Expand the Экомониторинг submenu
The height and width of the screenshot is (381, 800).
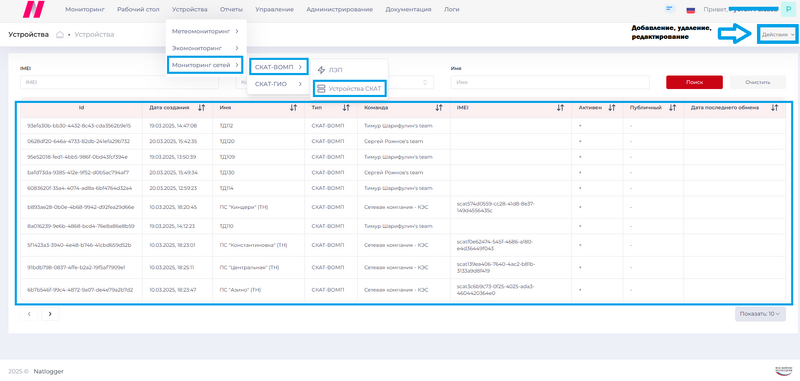click(x=206, y=48)
